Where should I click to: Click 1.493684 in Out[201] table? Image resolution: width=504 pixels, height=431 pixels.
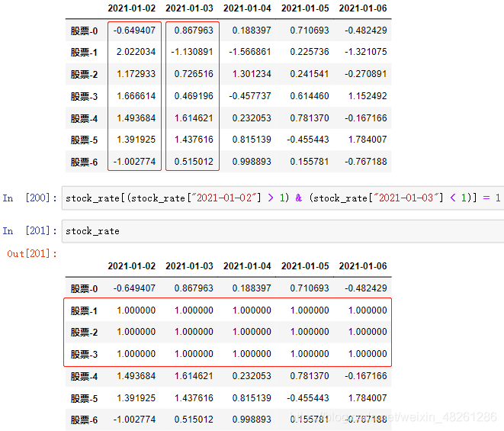tap(136, 376)
